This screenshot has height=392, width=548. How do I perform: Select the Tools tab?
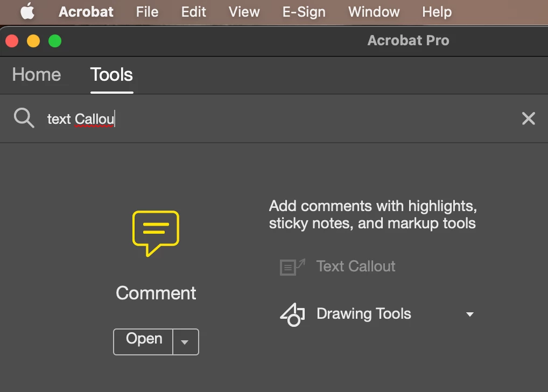pyautogui.click(x=112, y=74)
